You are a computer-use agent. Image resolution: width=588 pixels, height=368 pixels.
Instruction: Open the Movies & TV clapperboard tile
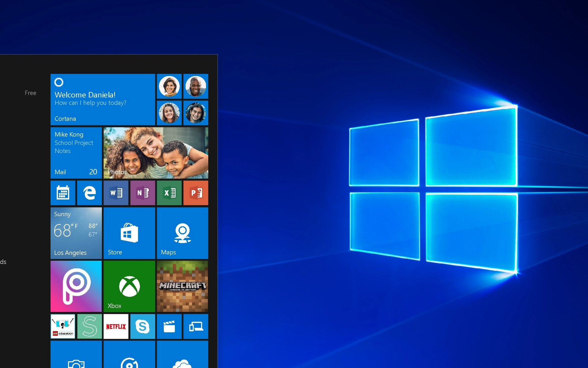click(169, 326)
